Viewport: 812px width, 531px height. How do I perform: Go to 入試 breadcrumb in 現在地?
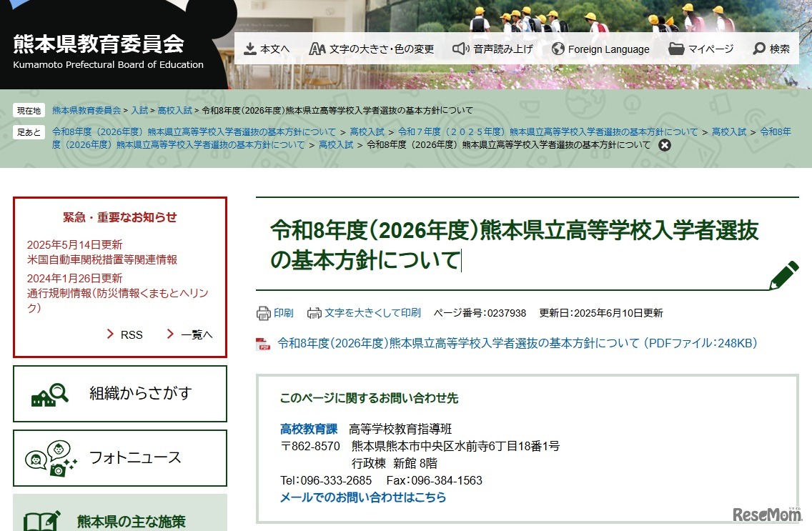click(139, 111)
